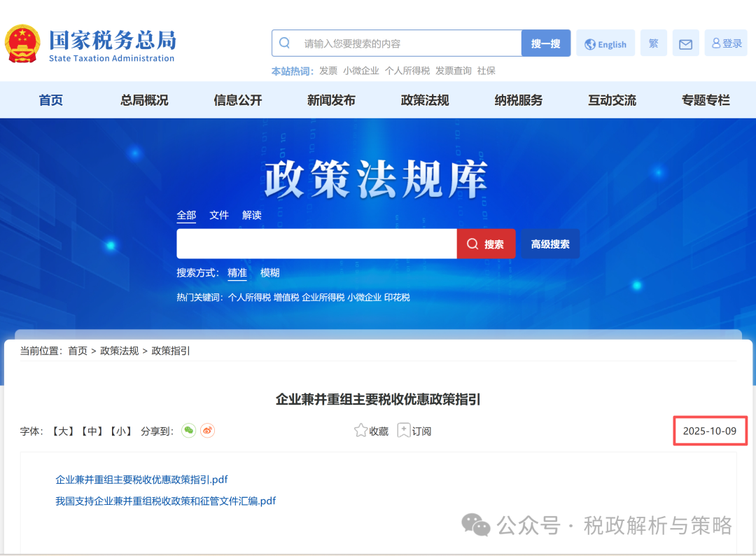Open the 政策法规 navigation menu
The height and width of the screenshot is (556, 756).
pyautogui.click(x=424, y=100)
